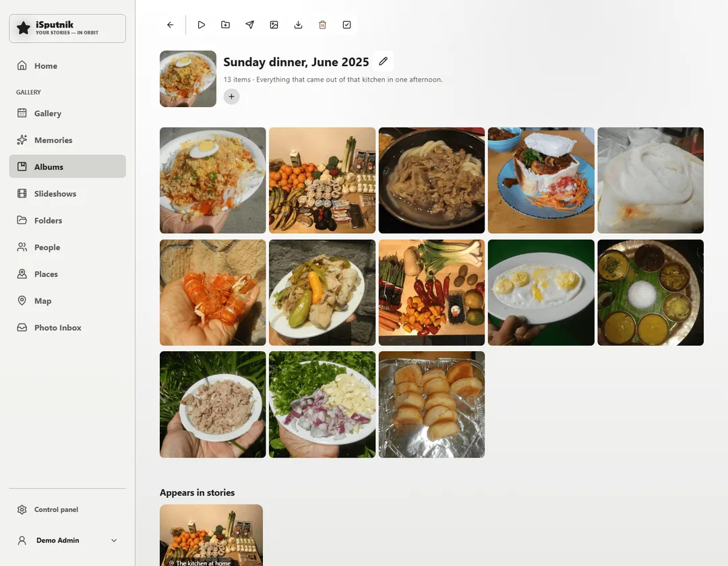
Task: Go back using the arrow icon
Action: coord(171,25)
